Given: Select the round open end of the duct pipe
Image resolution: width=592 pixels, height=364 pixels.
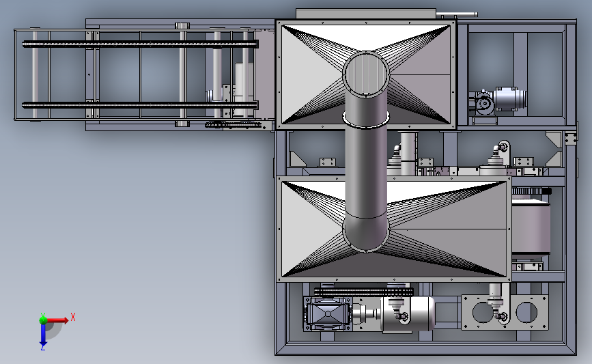Looking at the screenshot, I should point(366,74).
